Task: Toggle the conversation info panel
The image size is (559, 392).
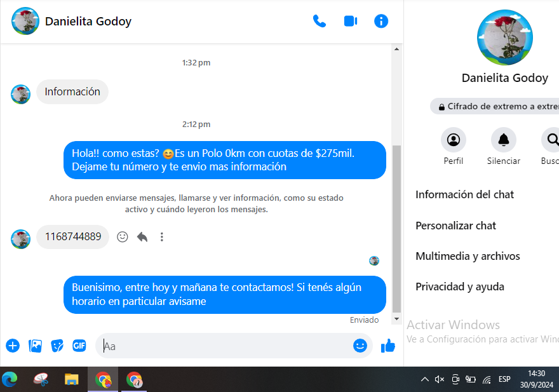Action: [381, 21]
